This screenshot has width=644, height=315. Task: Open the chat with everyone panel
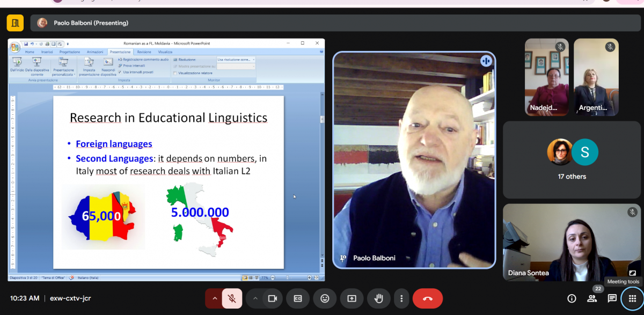point(612,298)
